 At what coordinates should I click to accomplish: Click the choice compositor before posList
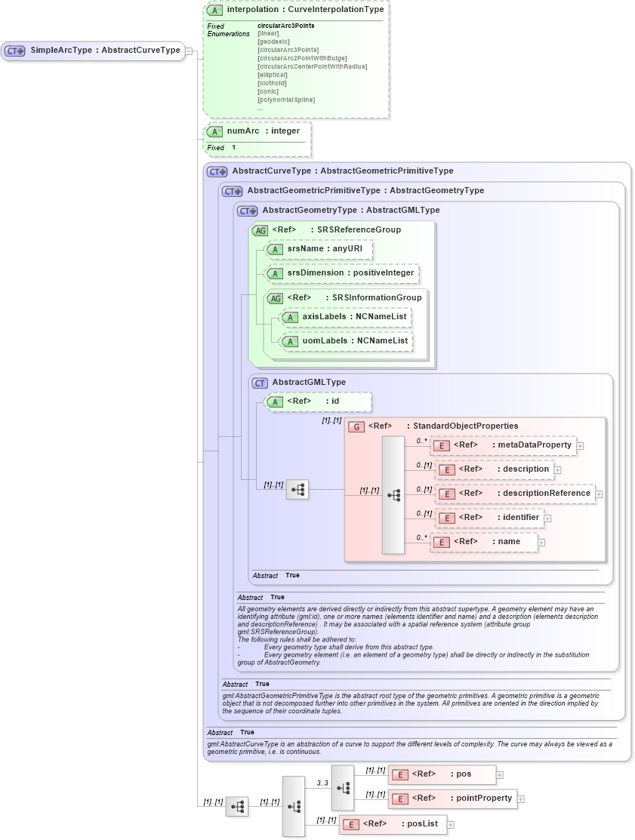click(x=294, y=806)
